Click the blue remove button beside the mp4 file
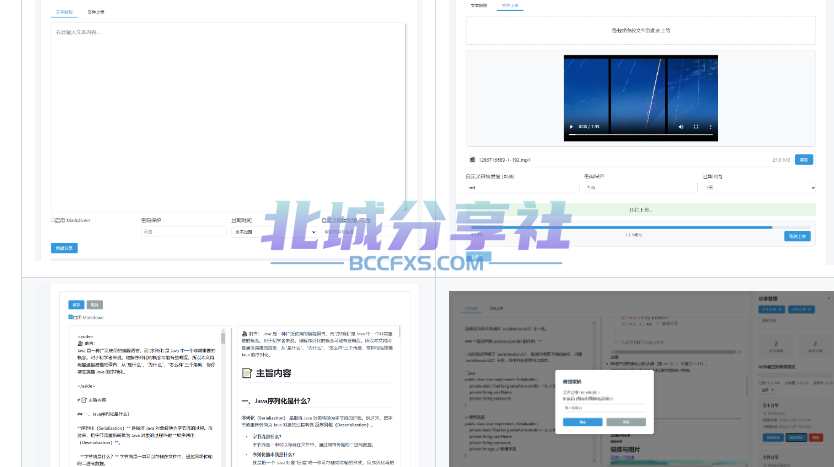The height and width of the screenshot is (467, 834). 804,160
